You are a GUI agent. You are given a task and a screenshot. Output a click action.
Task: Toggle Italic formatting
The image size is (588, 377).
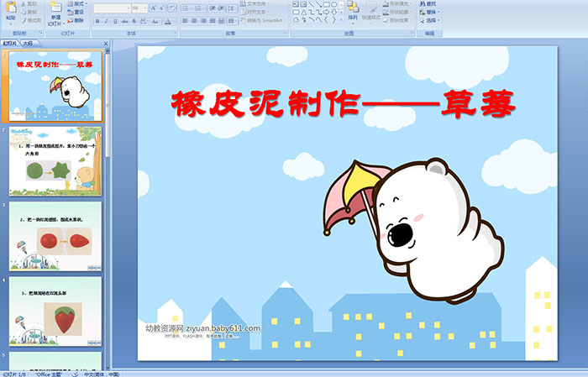(x=106, y=21)
